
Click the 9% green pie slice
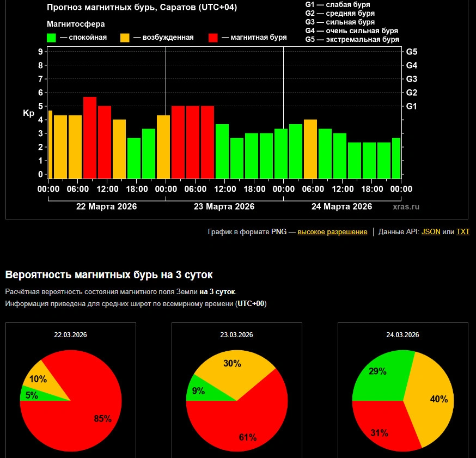[199, 391]
